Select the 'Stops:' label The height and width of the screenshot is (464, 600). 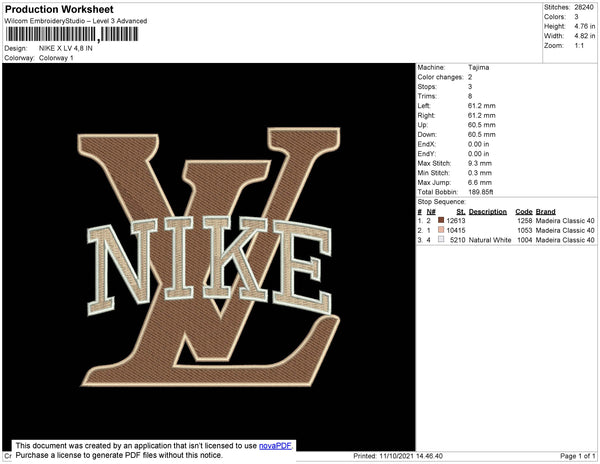[427, 86]
